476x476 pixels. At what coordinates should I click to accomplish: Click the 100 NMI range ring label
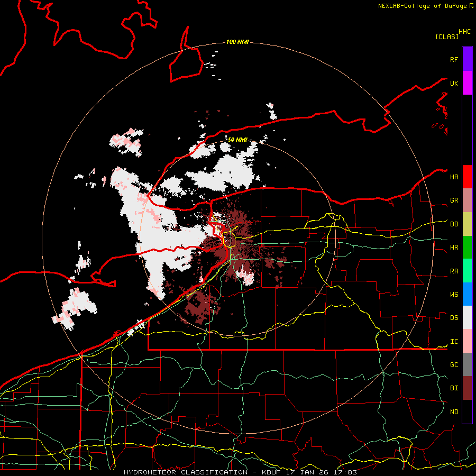pyautogui.click(x=237, y=42)
